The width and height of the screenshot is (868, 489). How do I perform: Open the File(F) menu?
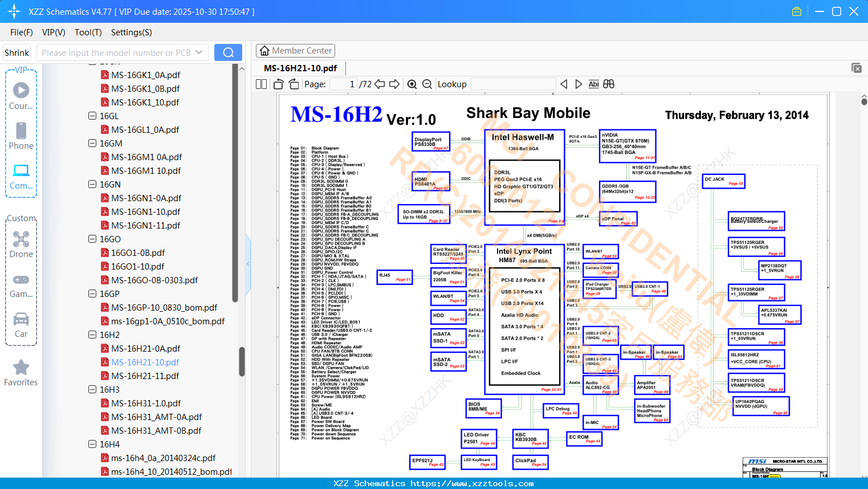coord(22,32)
